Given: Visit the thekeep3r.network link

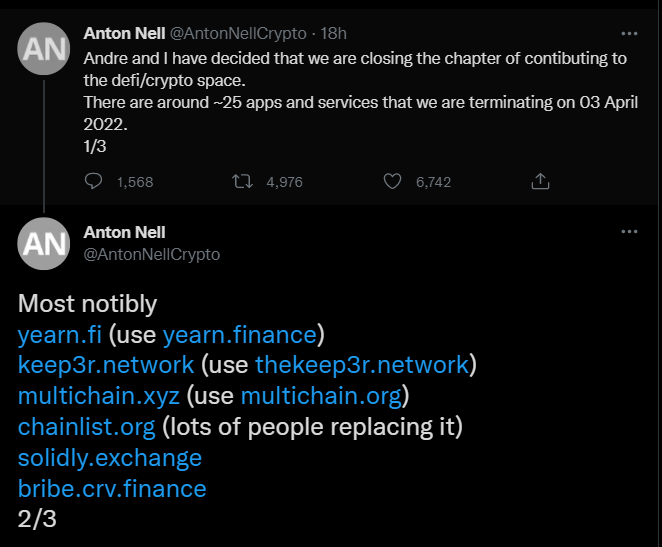Looking at the screenshot, I should [362, 365].
